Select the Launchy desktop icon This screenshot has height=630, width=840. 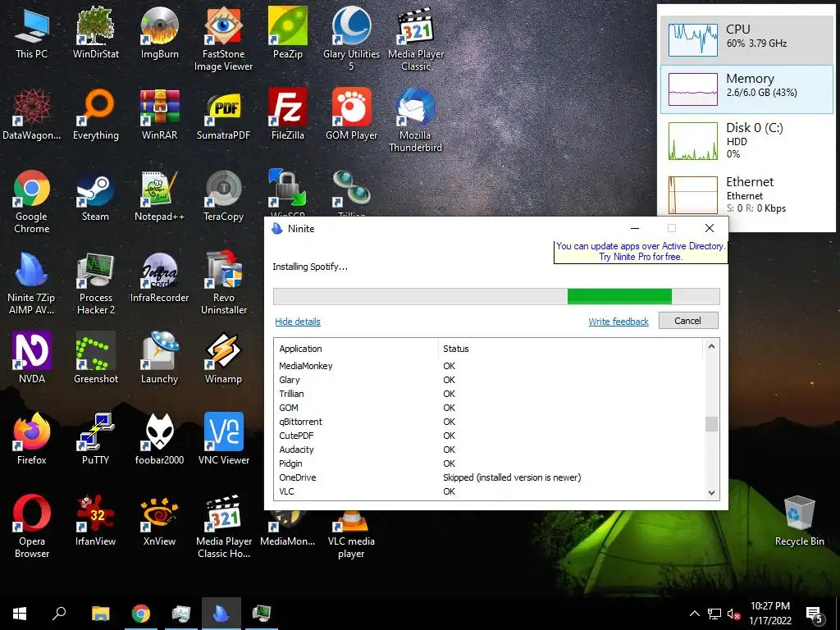tap(159, 357)
